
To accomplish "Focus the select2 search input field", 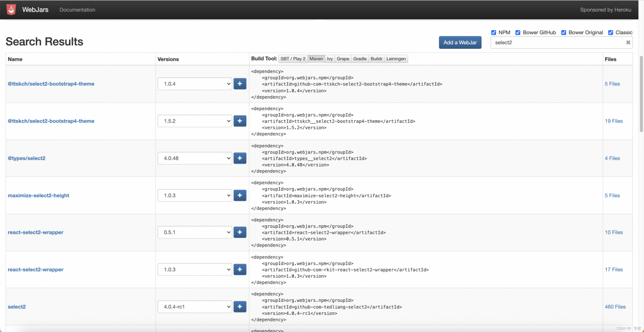I will coord(556,43).
